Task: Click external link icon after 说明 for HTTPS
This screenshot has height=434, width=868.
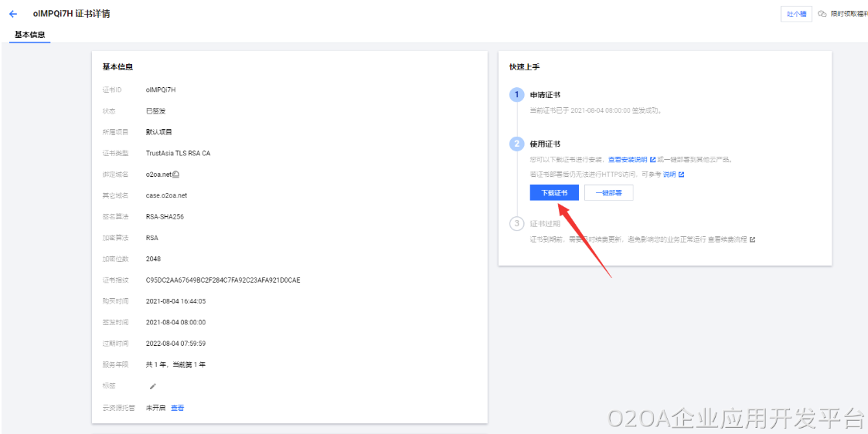Action: pos(681,175)
